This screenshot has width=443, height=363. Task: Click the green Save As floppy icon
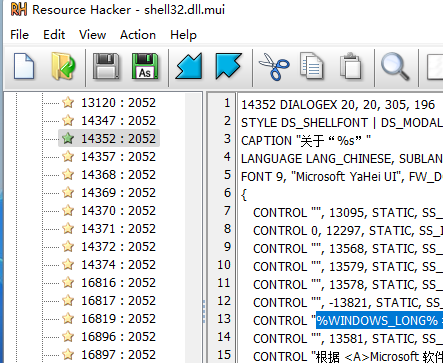point(145,66)
